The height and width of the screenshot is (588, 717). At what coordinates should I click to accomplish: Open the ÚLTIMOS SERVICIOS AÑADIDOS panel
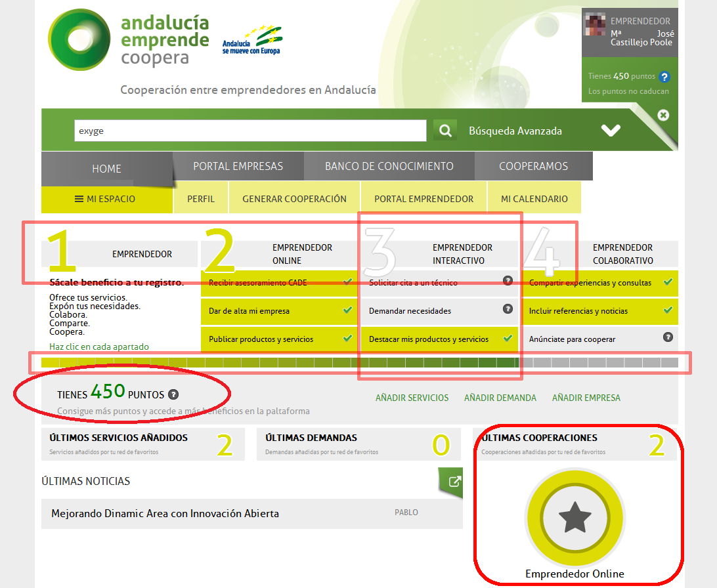[x=143, y=444]
